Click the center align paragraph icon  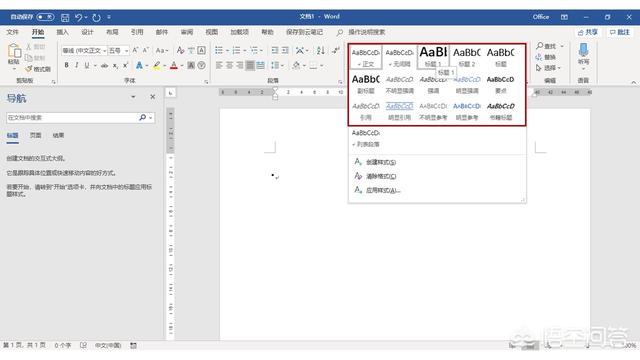pos(230,65)
